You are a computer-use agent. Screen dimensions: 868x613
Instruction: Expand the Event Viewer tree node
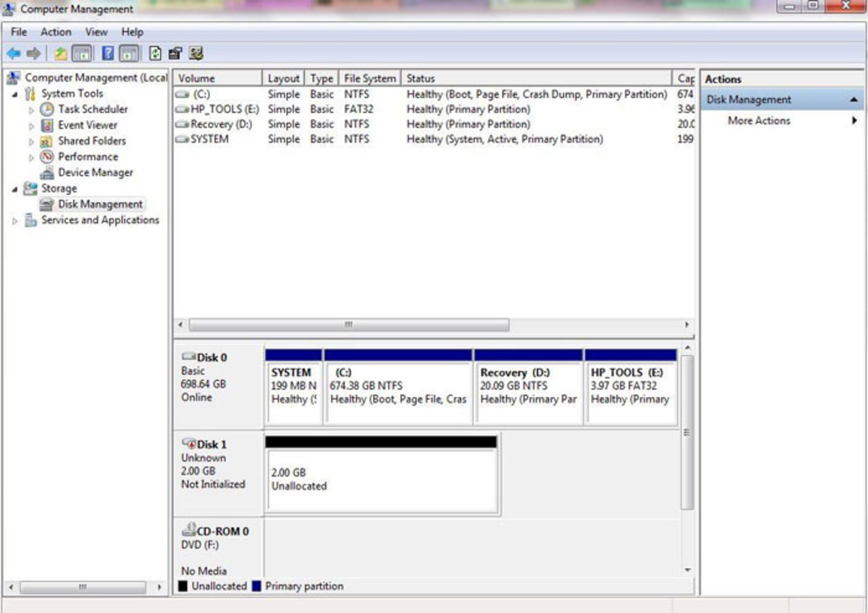coord(31,126)
